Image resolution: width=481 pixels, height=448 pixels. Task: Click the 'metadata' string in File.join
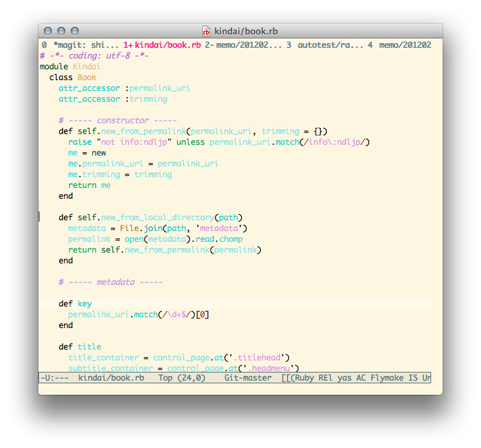pos(219,228)
